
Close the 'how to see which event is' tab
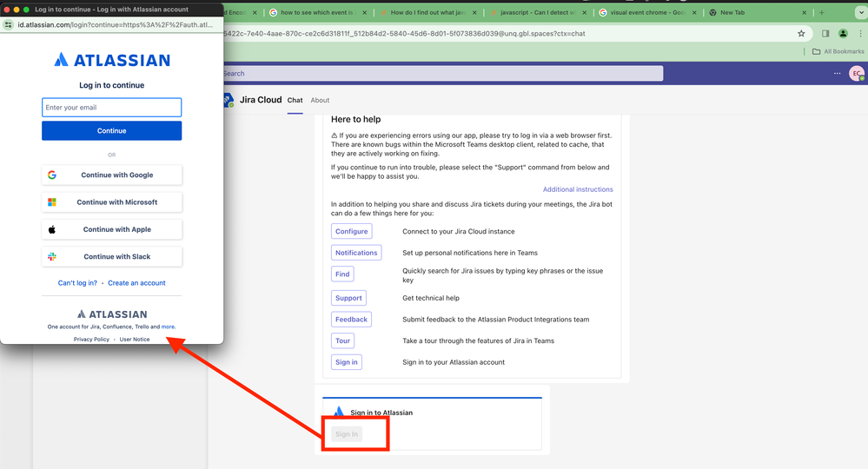click(x=365, y=12)
